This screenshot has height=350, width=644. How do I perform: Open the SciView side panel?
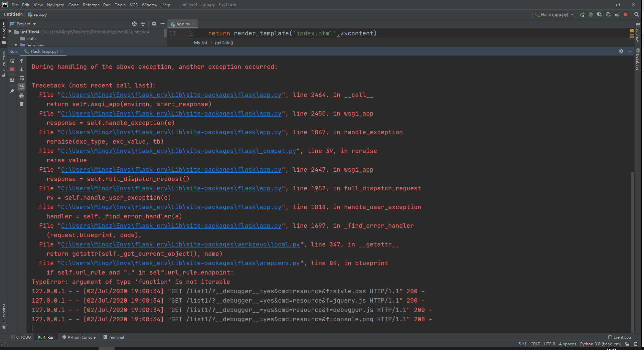pos(638,33)
